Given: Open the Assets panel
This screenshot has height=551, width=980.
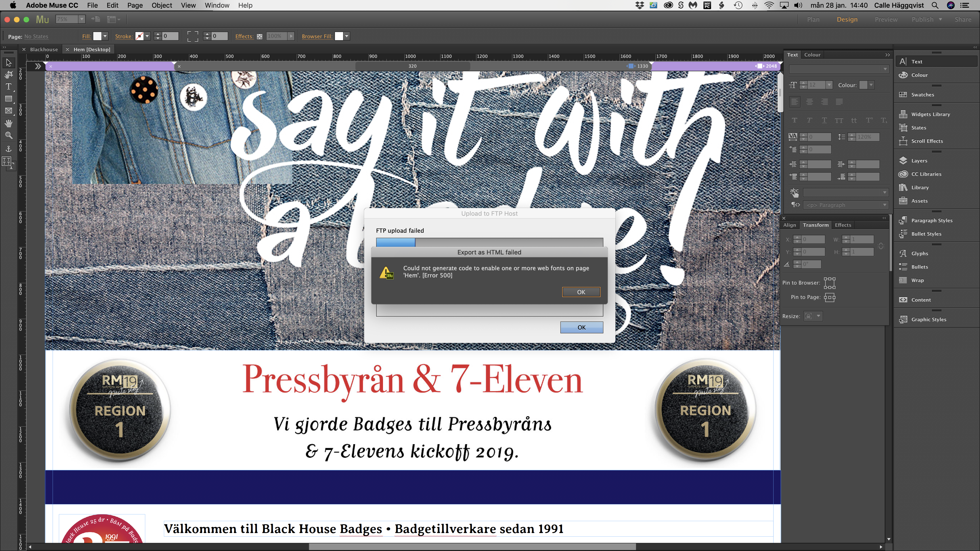Looking at the screenshot, I should coord(936,201).
